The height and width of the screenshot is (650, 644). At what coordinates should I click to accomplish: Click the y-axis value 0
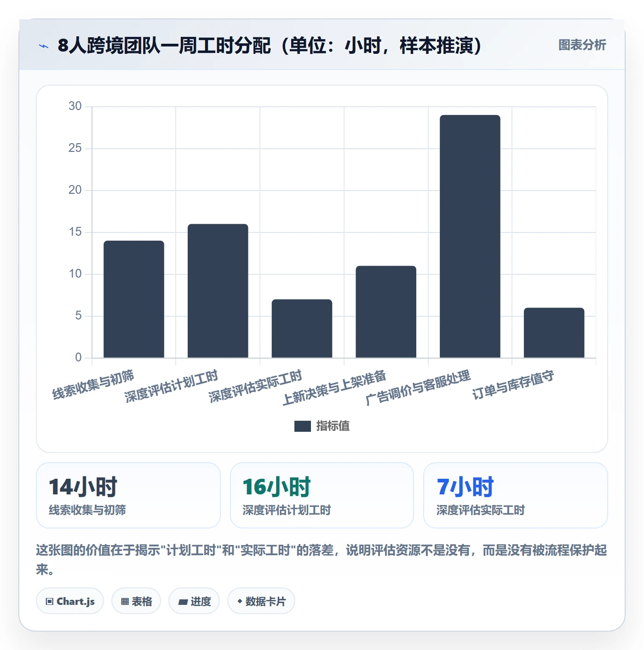(79, 358)
